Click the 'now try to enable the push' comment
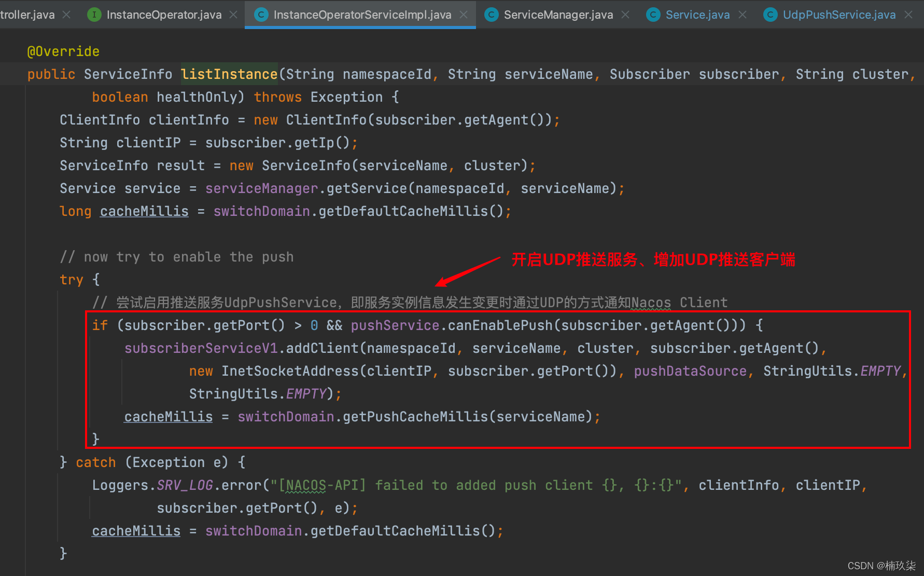The height and width of the screenshot is (576, 924). coord(177,257)
